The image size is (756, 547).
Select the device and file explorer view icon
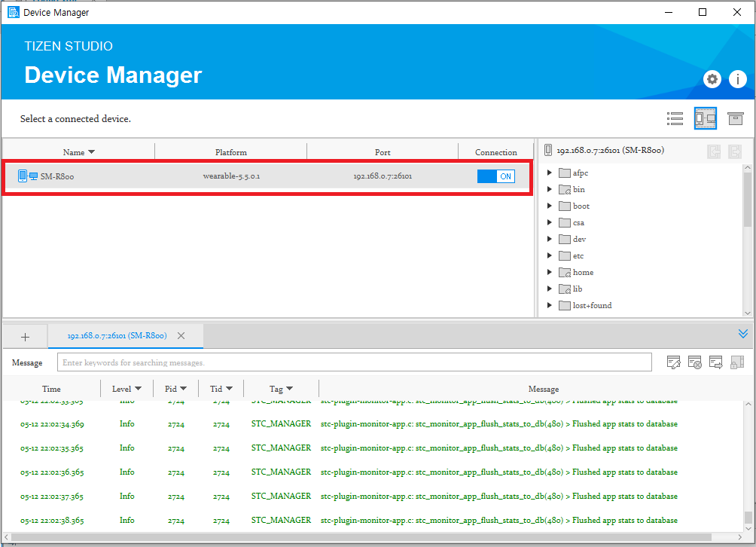click(x=706, y=118)
